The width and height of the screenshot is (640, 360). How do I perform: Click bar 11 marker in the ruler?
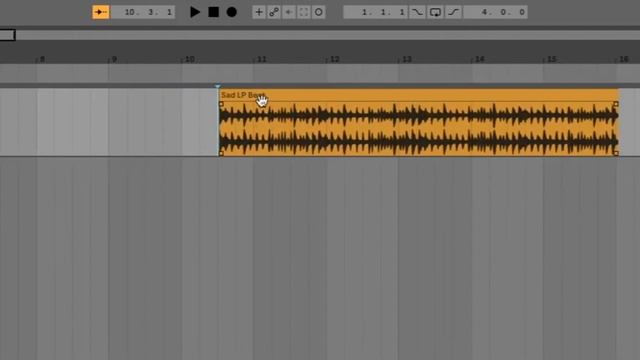click(262, 59)
